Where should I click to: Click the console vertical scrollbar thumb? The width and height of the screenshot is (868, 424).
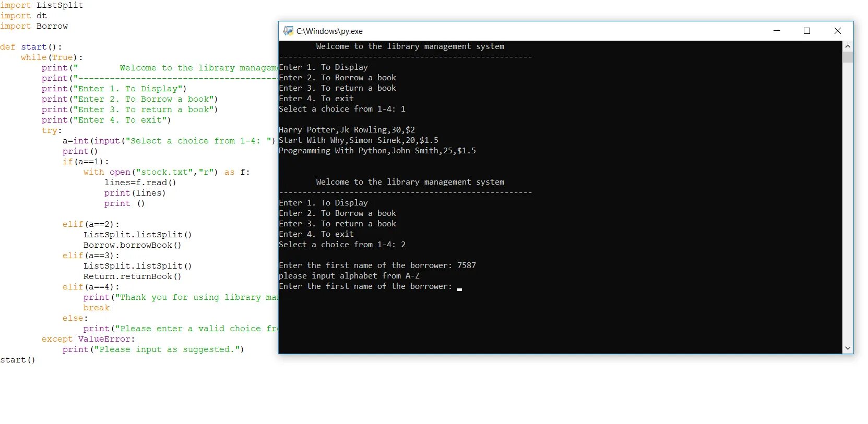848,57
